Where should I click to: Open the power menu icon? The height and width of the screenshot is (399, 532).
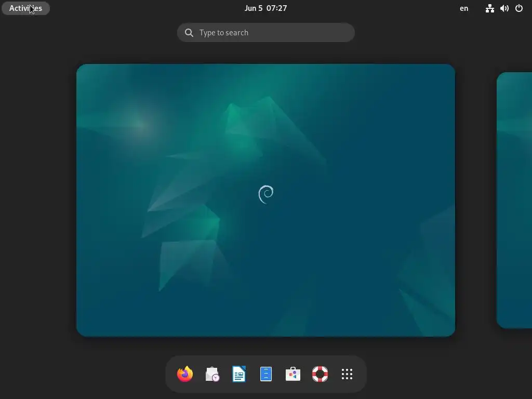519,8
